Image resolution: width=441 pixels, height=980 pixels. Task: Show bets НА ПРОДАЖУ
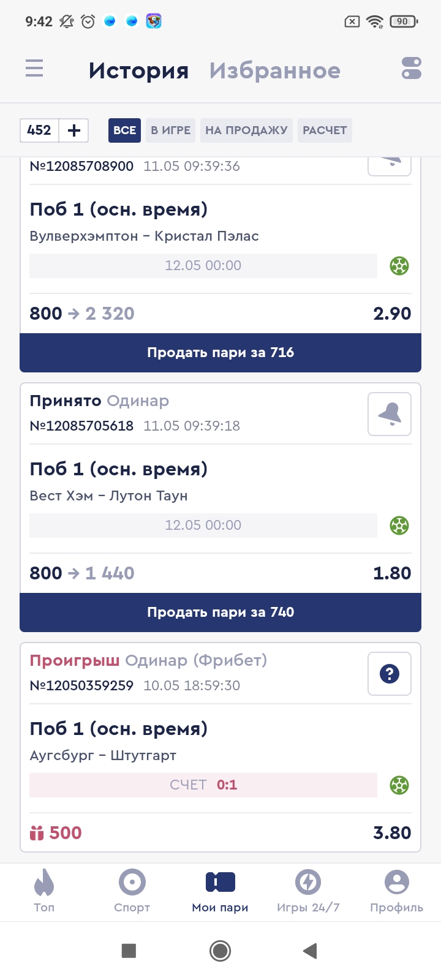[246, 130]
